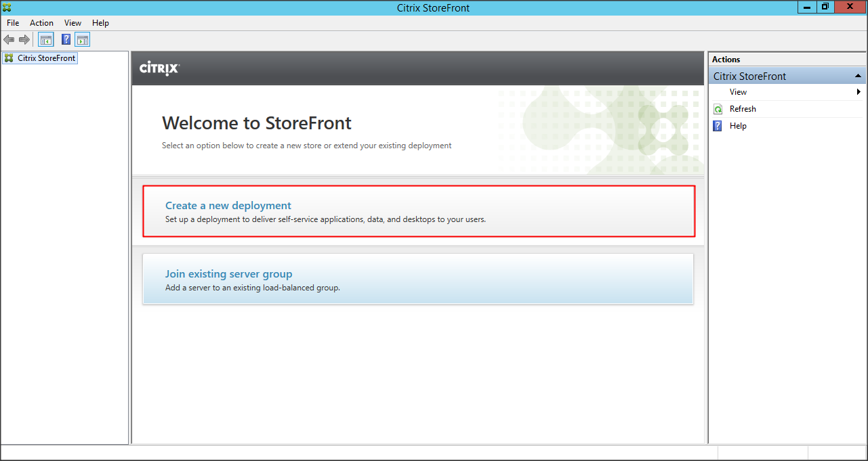868x461 pixels.
Task: Click the Citrix logo in the header banner
Action: (159, 68)
